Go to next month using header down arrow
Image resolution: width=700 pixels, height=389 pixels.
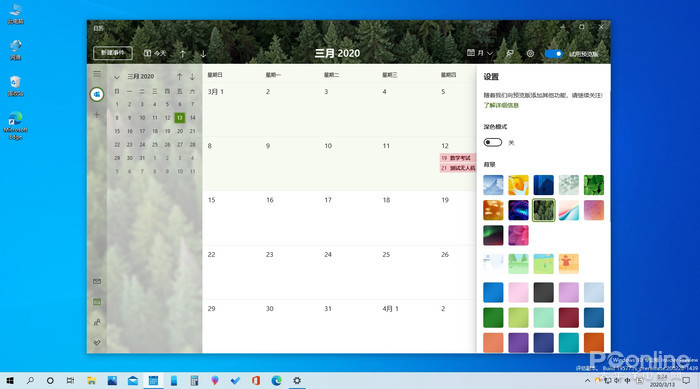point(203,54)
